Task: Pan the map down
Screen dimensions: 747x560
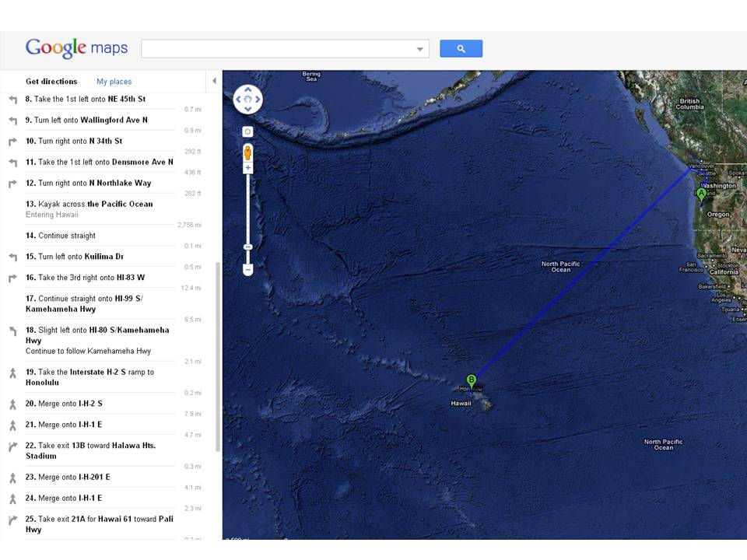Action: (x=247, y=109)
